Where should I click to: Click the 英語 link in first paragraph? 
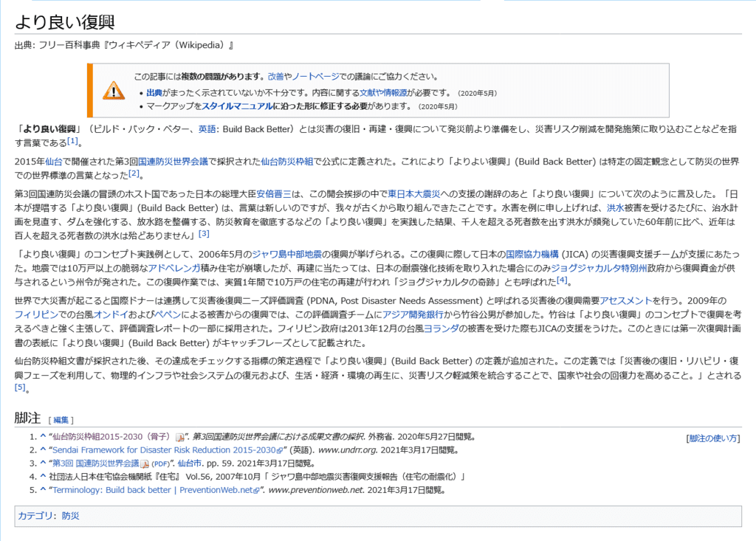click(207, 129)
